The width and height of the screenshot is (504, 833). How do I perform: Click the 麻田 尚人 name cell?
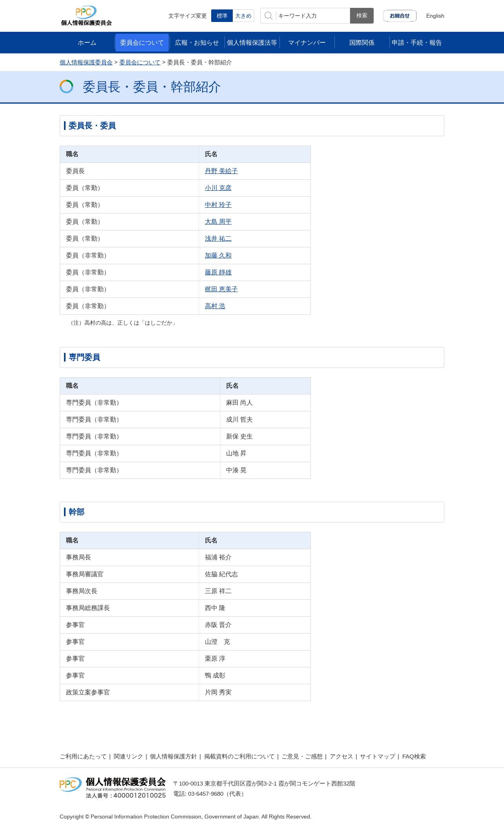click(265, 403)
